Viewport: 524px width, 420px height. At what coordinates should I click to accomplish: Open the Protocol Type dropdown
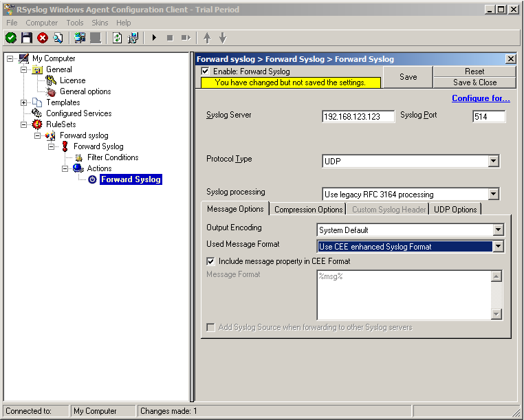[x=493, y=161]
